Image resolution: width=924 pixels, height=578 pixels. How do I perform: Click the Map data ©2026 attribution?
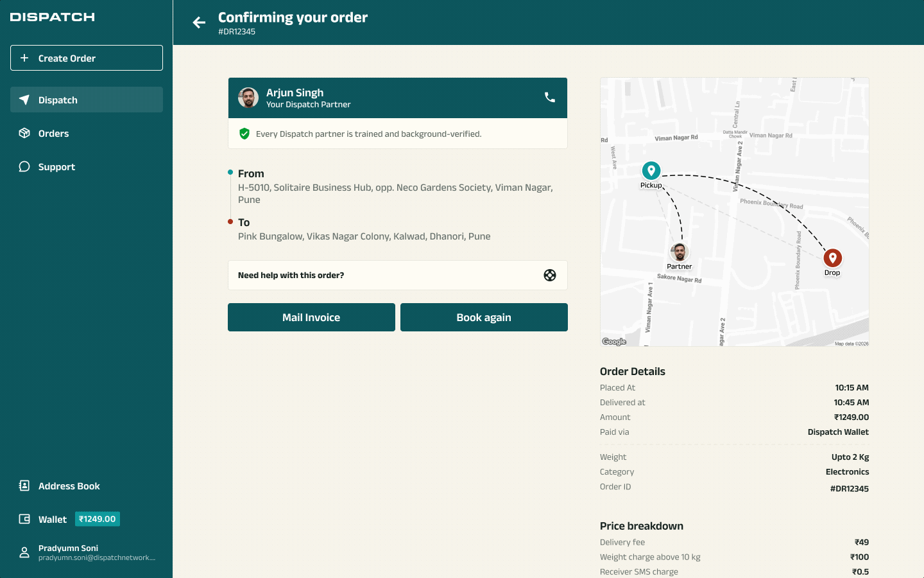tap(851, 344)
